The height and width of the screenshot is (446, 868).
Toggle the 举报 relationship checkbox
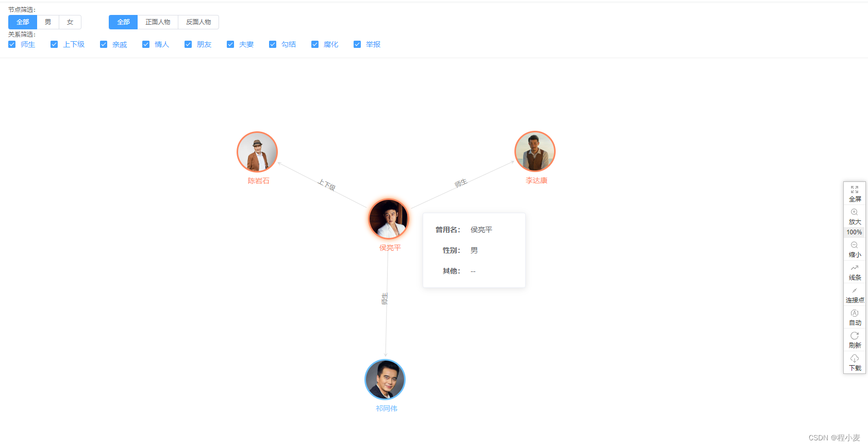[357, 44]
